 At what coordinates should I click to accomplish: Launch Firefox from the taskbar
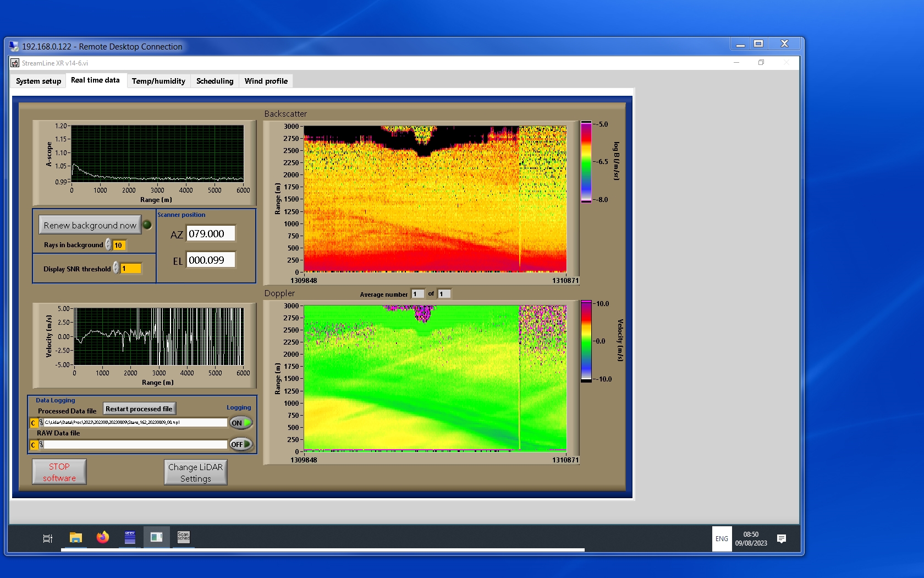pyautogui.click(x=103, y=538)
